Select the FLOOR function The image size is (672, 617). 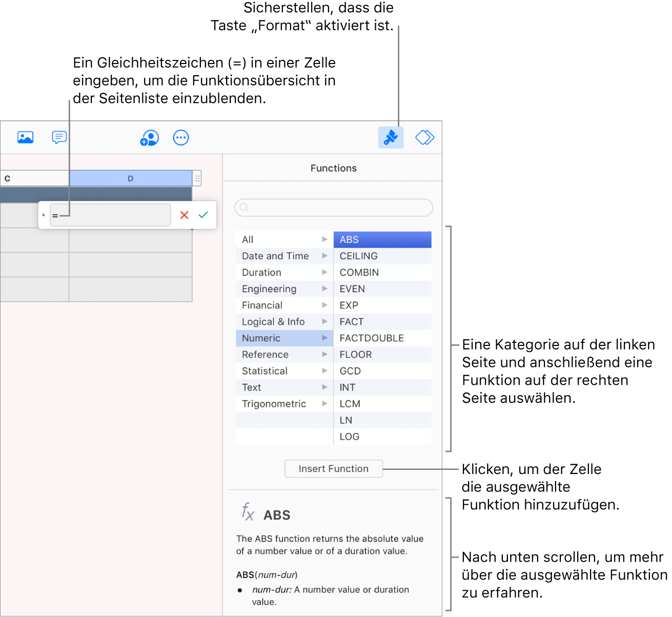(382, 354)
